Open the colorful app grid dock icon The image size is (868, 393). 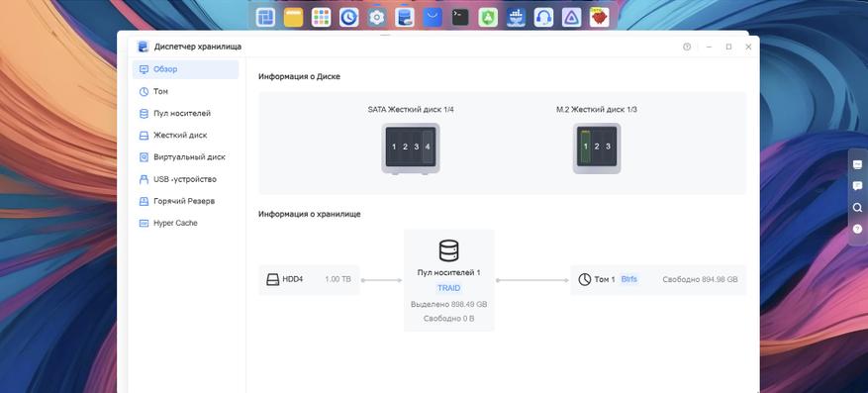tap(321, 17)
